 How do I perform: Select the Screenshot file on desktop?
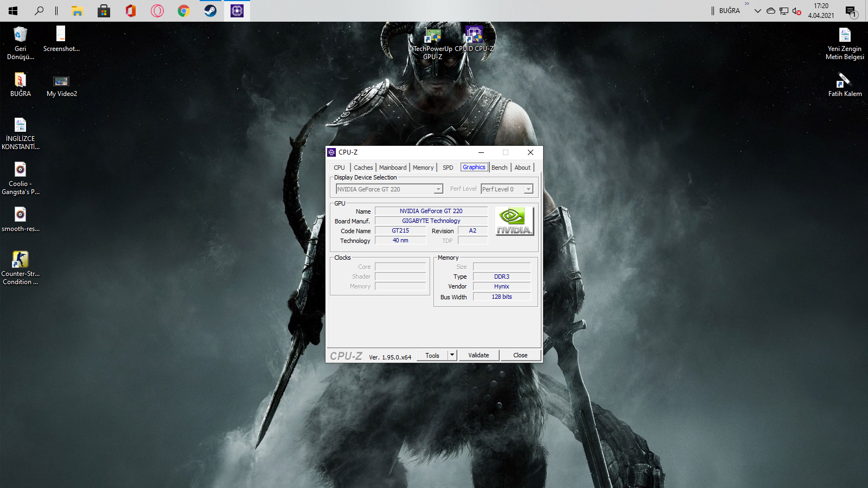tap(61, 39)
